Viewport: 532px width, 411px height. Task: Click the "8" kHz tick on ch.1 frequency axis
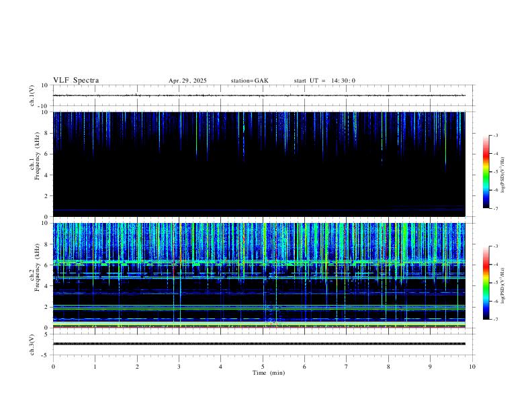[x=46, y=133]
